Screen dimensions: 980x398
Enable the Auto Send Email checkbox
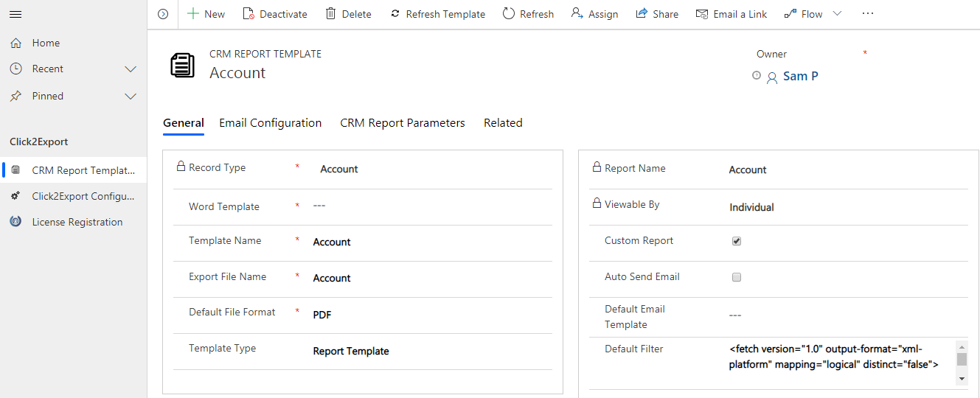[x=736, y=278]
